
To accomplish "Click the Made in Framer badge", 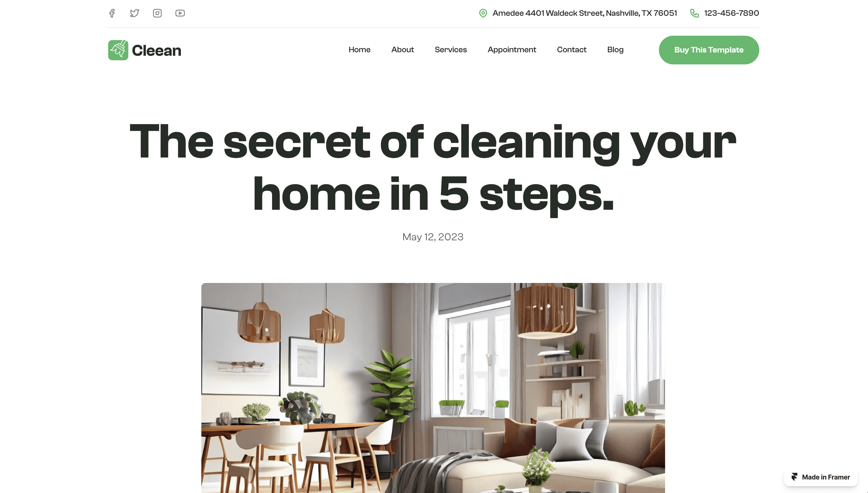I will [x=820, y=477].
